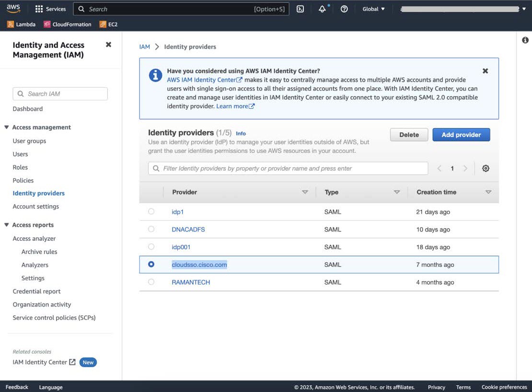Open Credential report in sidebar

(x=36, y=291)
